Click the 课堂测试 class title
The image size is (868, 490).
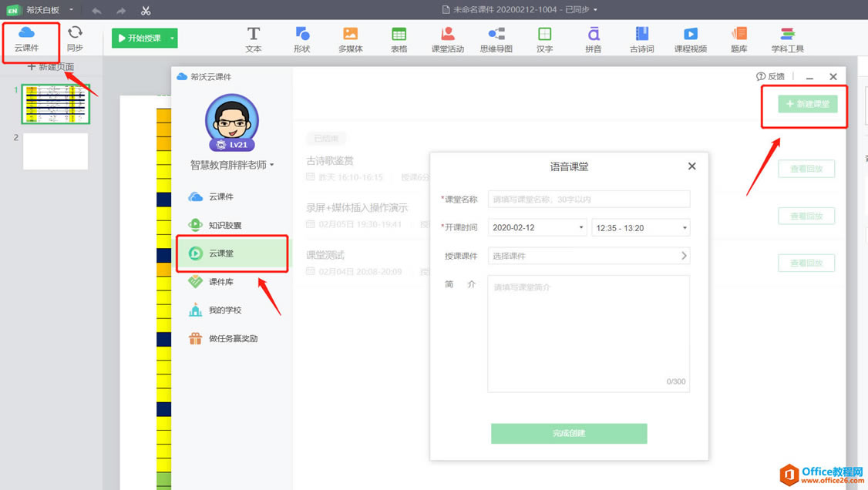tap(325, 255)
